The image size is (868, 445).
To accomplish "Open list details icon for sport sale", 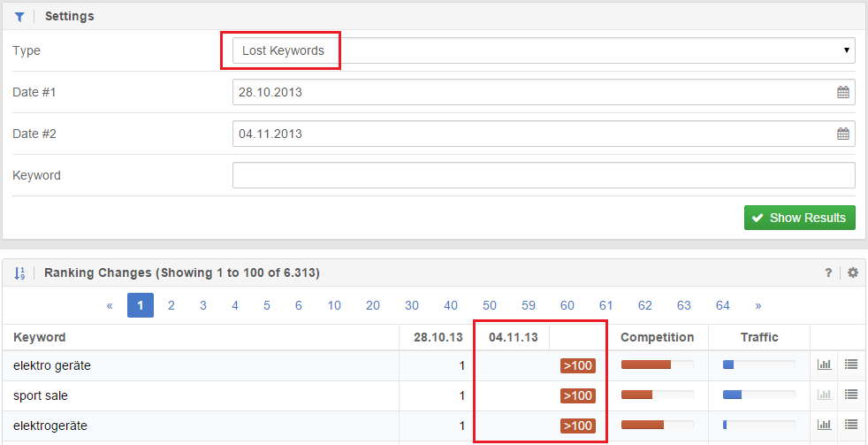I will pos(851,395).
